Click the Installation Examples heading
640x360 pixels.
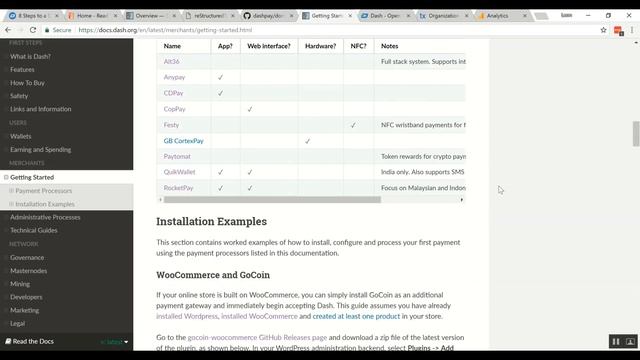tap(211, 221)
